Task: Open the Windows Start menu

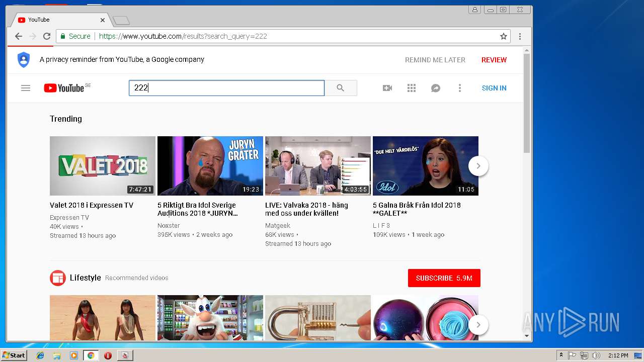Action: (14, 355)
